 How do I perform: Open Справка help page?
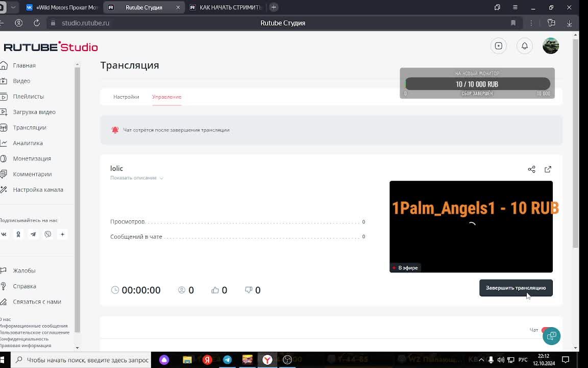pyautogui.click(x=24, y=286)
